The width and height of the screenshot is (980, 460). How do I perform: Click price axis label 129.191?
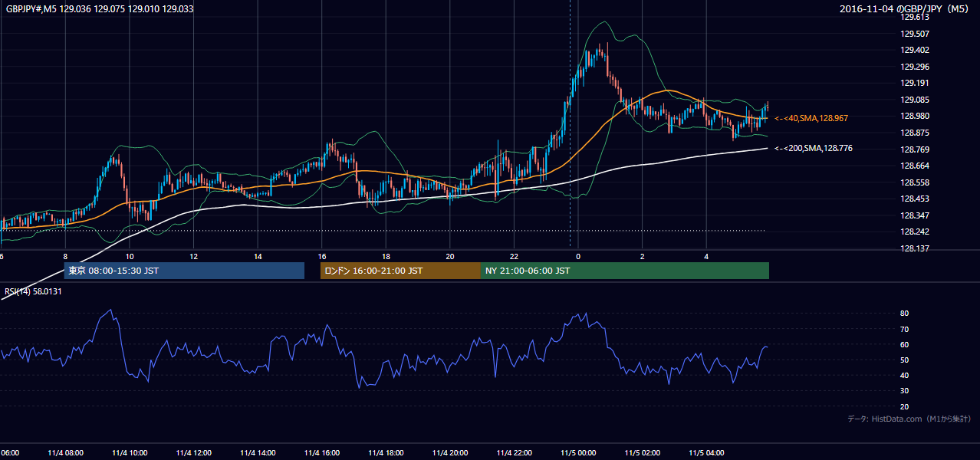coord(915,83)
